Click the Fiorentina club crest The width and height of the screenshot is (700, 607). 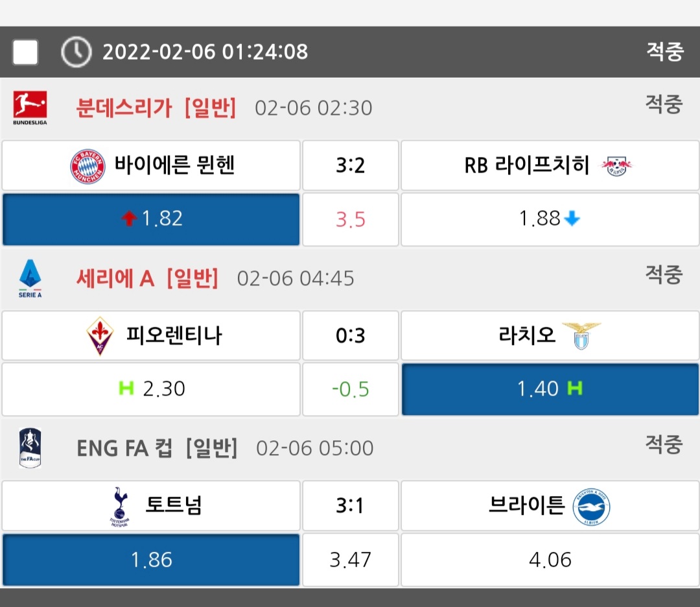click(100, 336)
